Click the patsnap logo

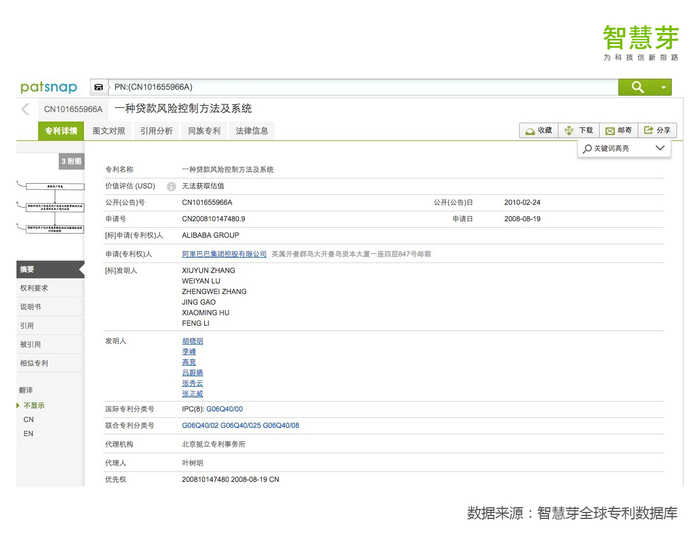coord(49,87)
